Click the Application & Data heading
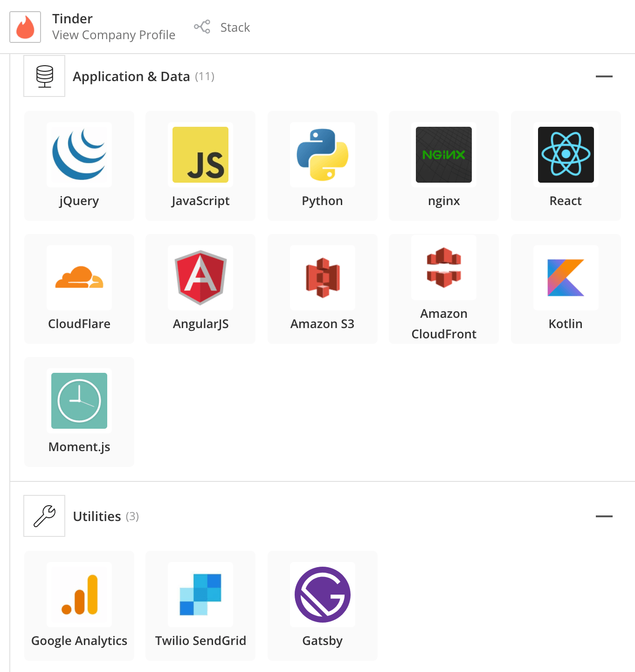The width and height of the screenshot is (635, 672). click(131, 76)
